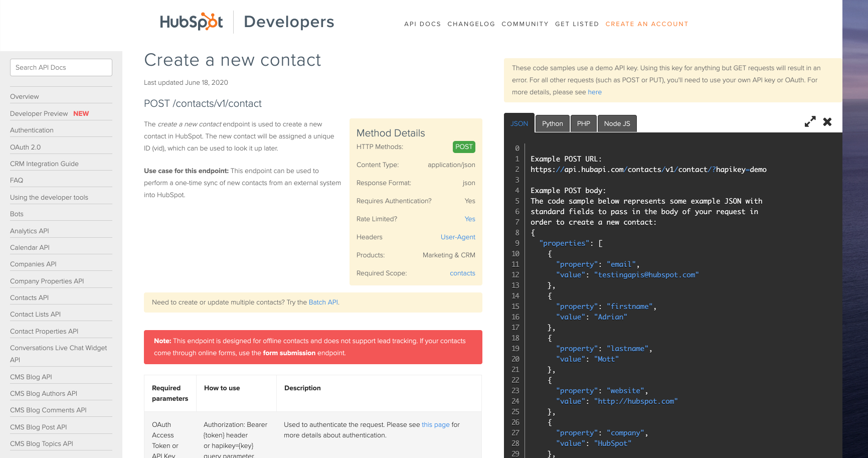The height and width of the screenshot is (458, 868).
Task: Open CRM Integration Guide sidebar link
Action: point(44,164)
